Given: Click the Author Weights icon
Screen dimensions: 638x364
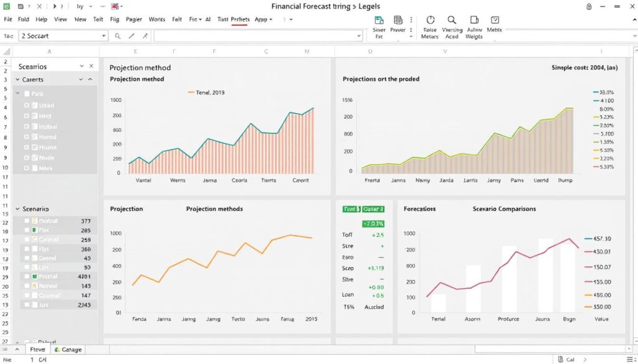Looking at the screenshot, I should pyautogui.click(x=474, y=21).
